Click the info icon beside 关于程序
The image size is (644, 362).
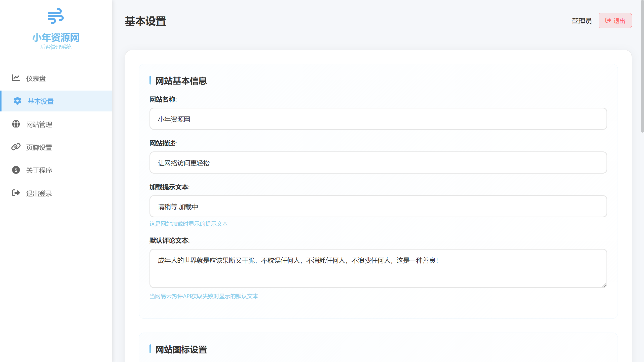(16, 170)
